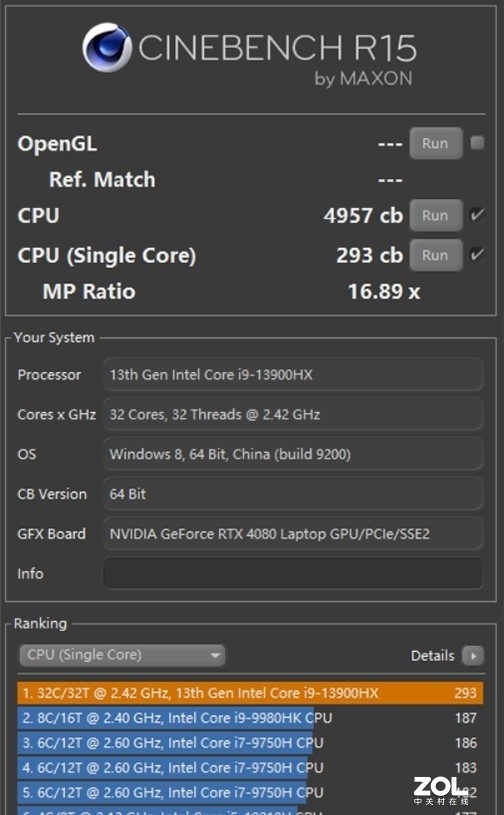This screenshot has height=815, width=504.
Task: Select ranking entry 3 with score 186
Action: coord(250,743)
